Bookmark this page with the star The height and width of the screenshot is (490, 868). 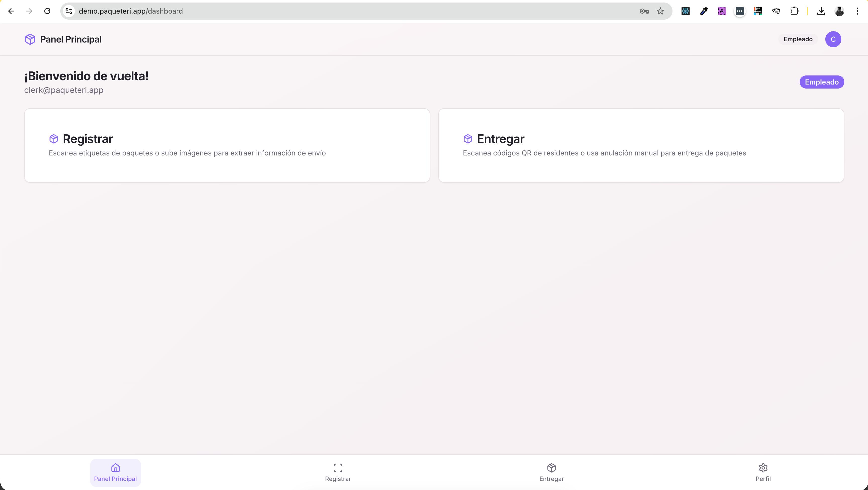[x=660, y=11]
